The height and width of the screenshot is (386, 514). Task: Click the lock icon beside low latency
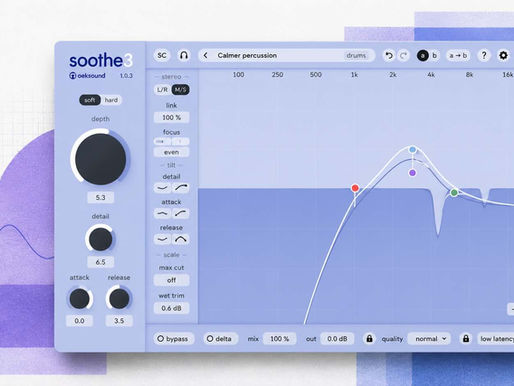(466, 339)
